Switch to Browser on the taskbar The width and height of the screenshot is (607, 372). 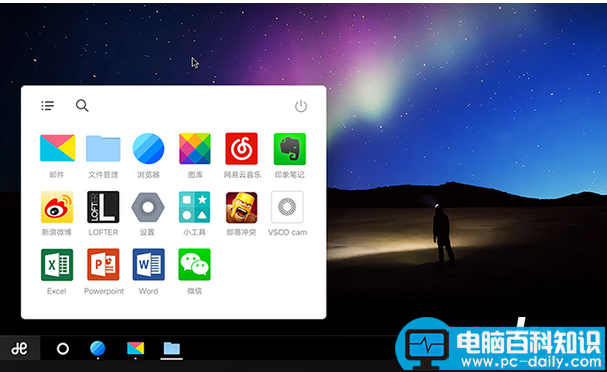pyautogui.click(x=98, y=349)
